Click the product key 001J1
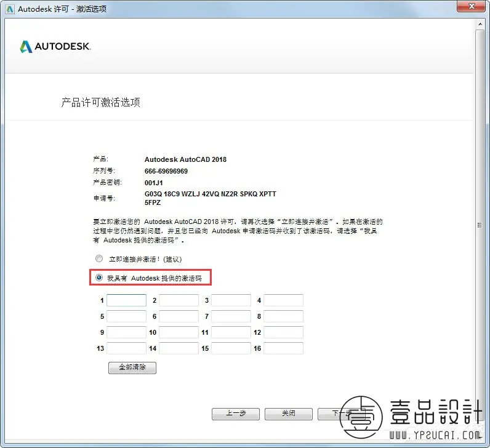 [153, 183]
